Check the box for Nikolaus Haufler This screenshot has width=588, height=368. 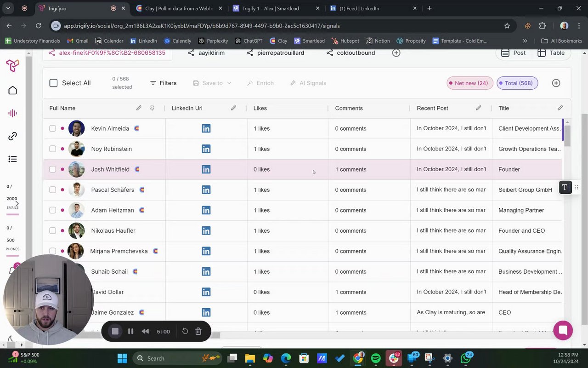click(x=52, y=230)
